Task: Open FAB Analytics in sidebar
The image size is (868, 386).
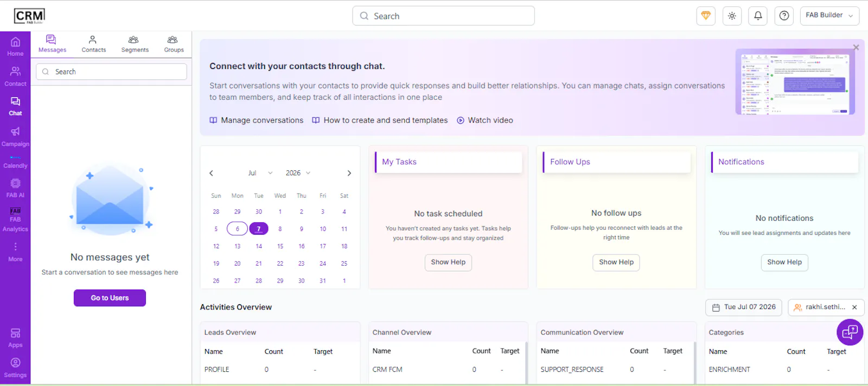Action: [x=15, y=220]
